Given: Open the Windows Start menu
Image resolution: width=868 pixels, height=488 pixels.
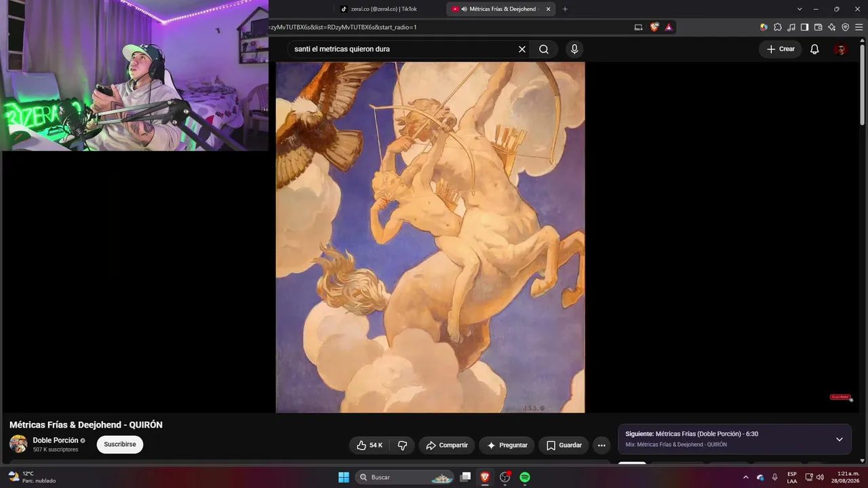Looking at the screenshot, I should 344,477.
